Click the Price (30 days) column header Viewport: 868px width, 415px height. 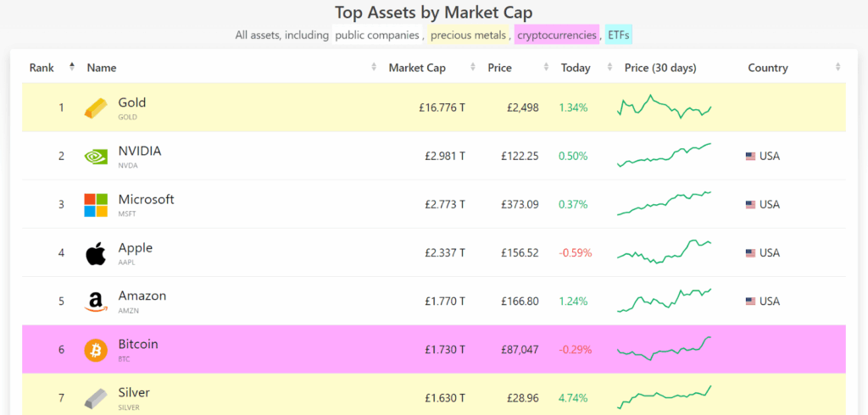tap(660, 68)
